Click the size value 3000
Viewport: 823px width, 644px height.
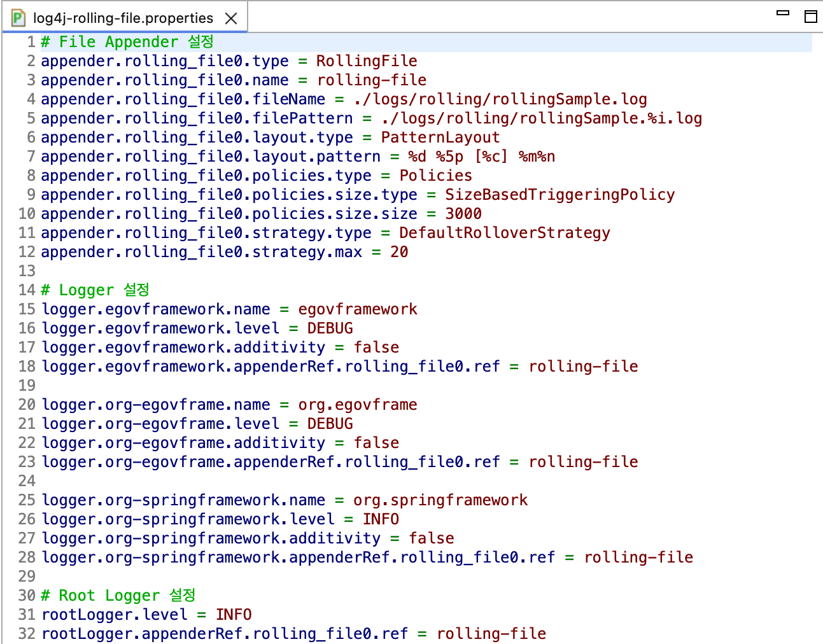click(x=463, y=214)
